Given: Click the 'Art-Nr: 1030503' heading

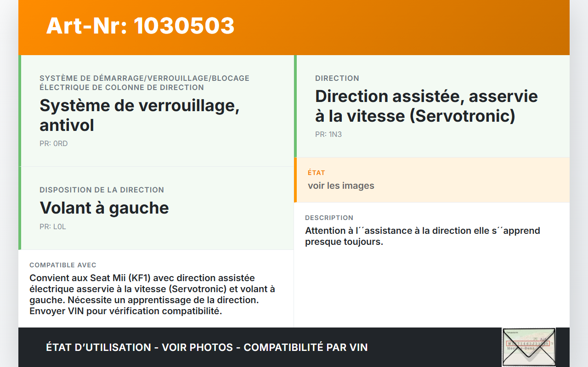Looking at the screenshot, I should [x=140, y=26].
